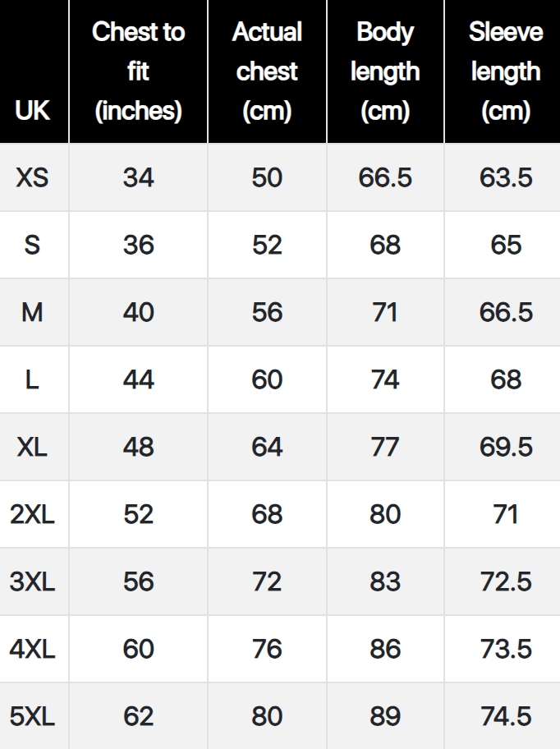Select the XL size row label

click(32, 447)
